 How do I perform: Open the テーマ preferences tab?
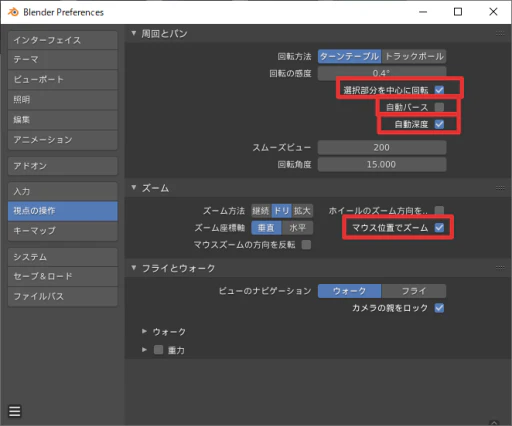point(63,59)
